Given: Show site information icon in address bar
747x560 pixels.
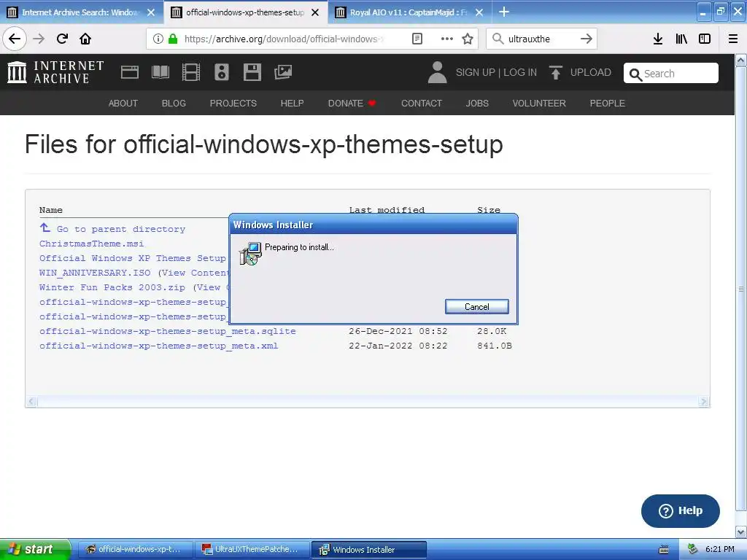Looking at the screenshot, I should point(158,39).
